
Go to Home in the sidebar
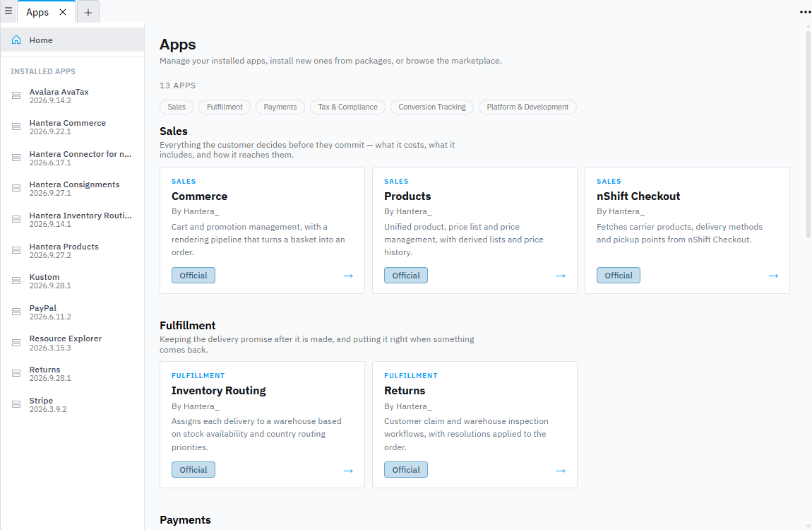pyautogui.click(x=73, y=40)
